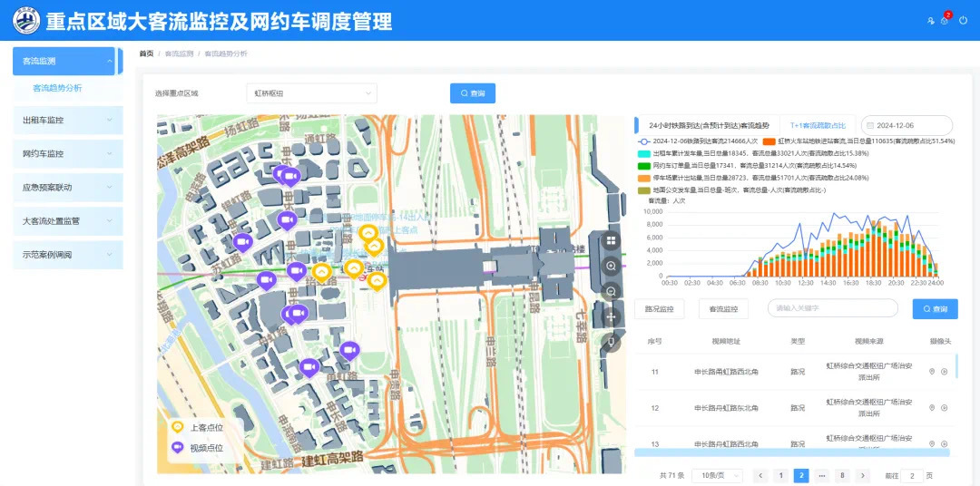Focus the 前往 page number field
Viewport: 980px width, 486px height.
point(912,475)
